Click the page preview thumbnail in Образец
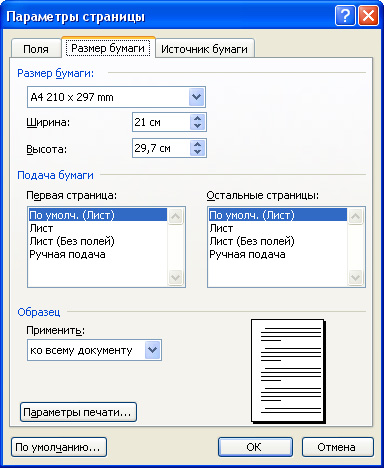 coord(288,371)
